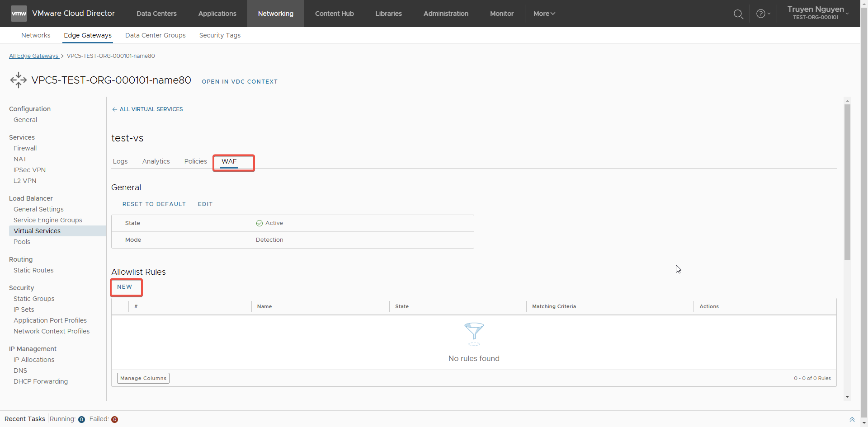868x427 pixels.
Task: Click the Failed tasks count badge
Action: (115, 419)
